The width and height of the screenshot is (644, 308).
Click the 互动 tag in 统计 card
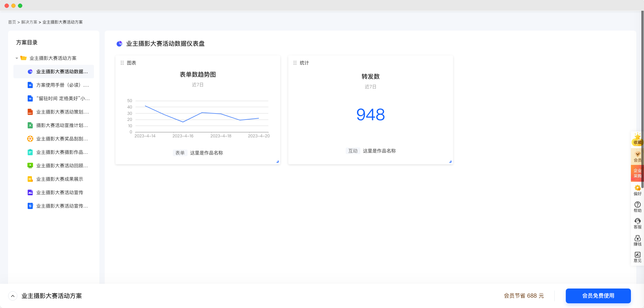click(x=353, y=151)
